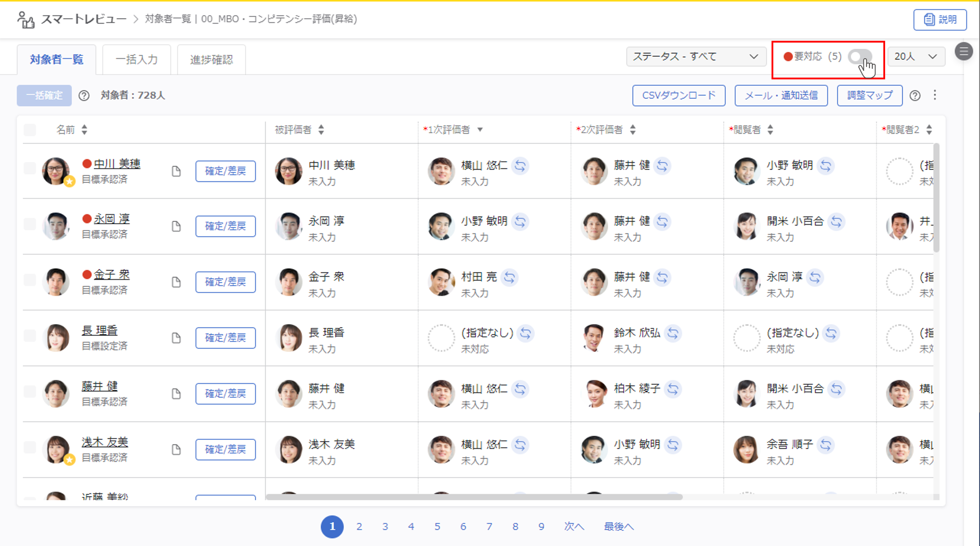The image size is (980, 546).
Task: Click the document icon in 藤井 健 row
Action: point(176,394)
